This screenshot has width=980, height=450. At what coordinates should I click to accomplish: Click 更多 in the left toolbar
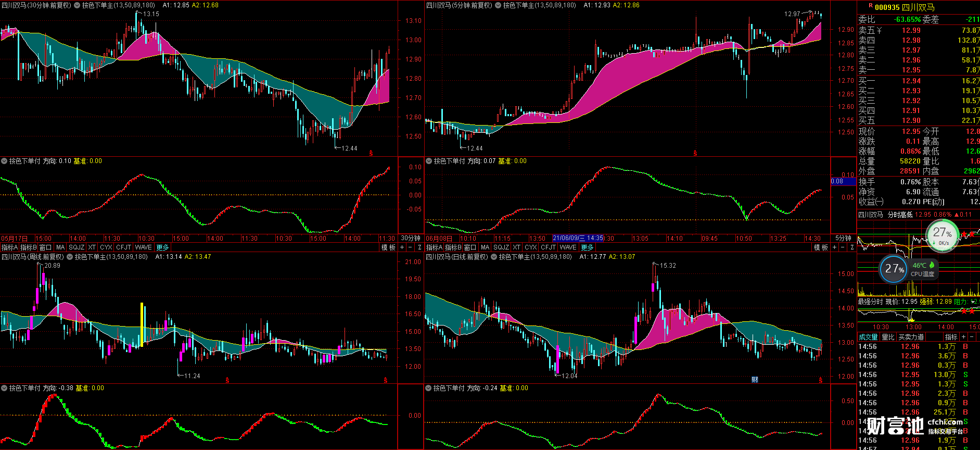pos(162,247)
